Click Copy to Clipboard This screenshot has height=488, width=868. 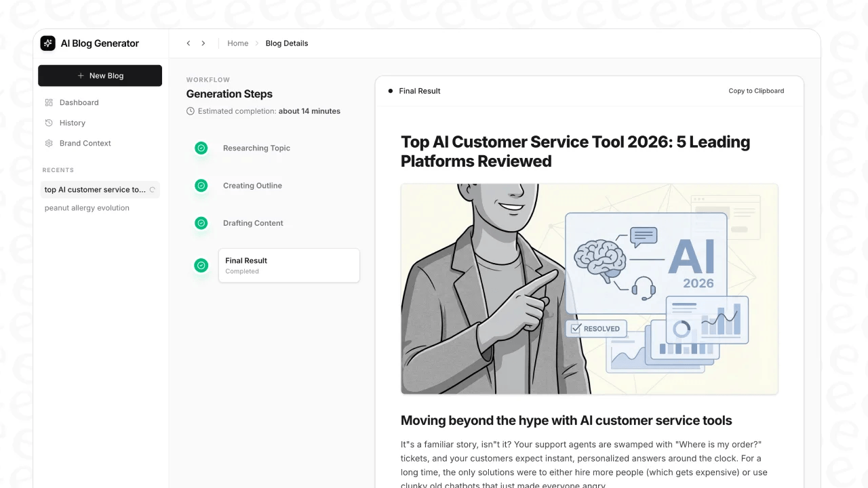755,90
